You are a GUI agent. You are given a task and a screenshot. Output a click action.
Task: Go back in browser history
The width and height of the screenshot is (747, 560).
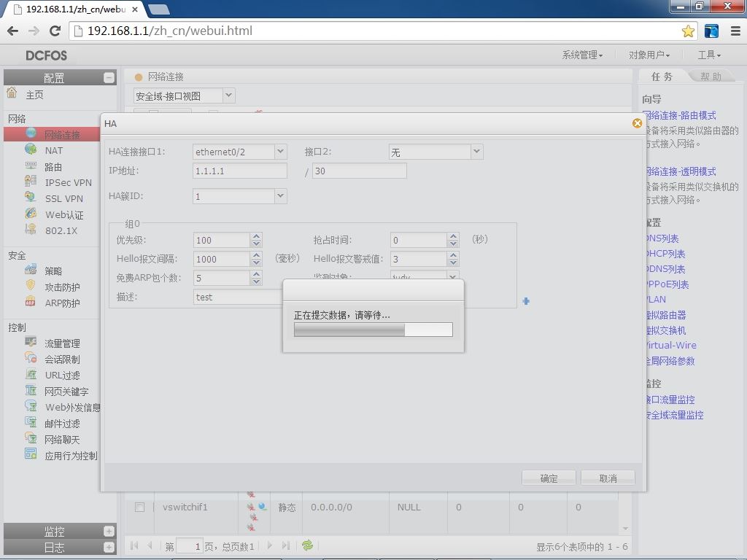pos(13,31)
